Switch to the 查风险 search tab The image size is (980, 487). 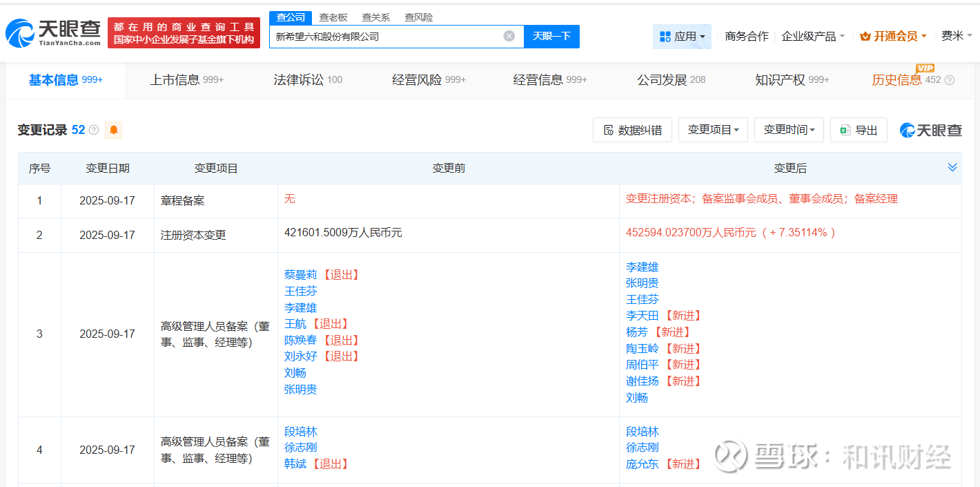[x=419, y=18]
